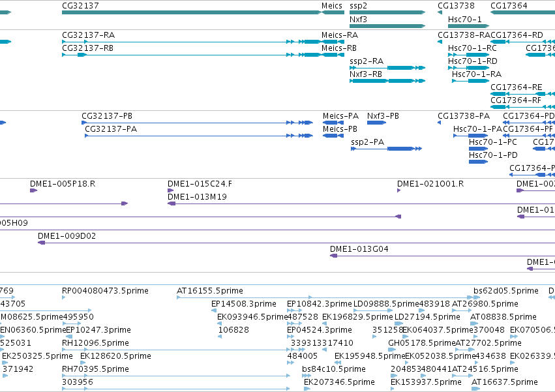
Task: Select BAC clone DME1-009D02
Action: click(x=296, y=243)
